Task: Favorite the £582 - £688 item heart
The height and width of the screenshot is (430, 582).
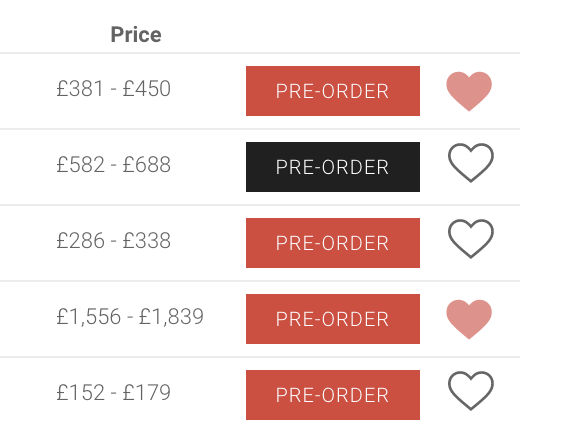Action: (471, 163)
